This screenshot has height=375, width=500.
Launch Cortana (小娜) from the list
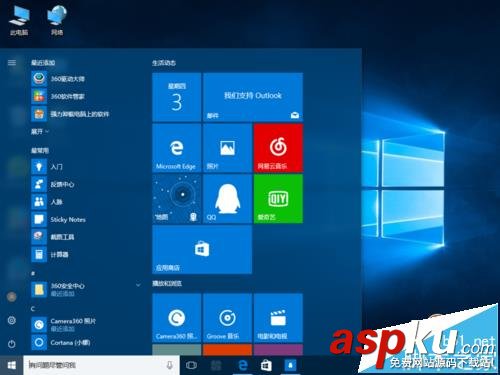(87, 342)
